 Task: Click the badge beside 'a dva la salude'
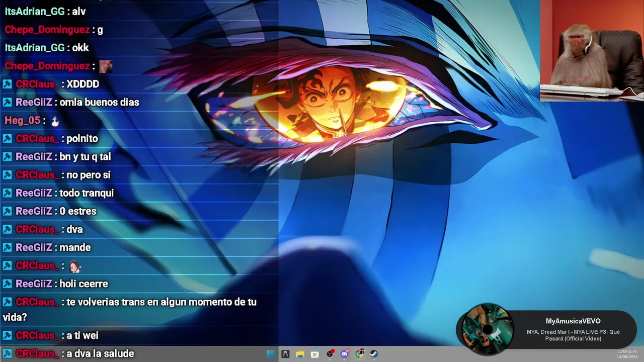pyautogui.click(x=7, y=353)
